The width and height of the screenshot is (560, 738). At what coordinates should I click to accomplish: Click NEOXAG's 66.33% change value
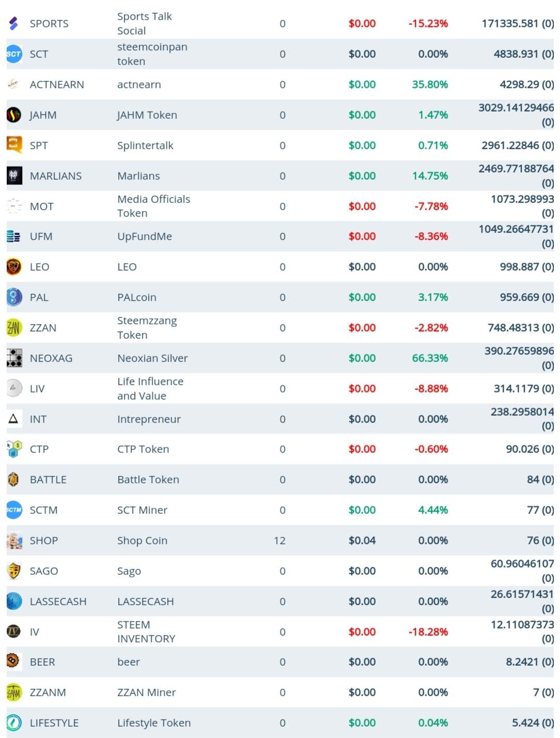click(x=429, y=358)
